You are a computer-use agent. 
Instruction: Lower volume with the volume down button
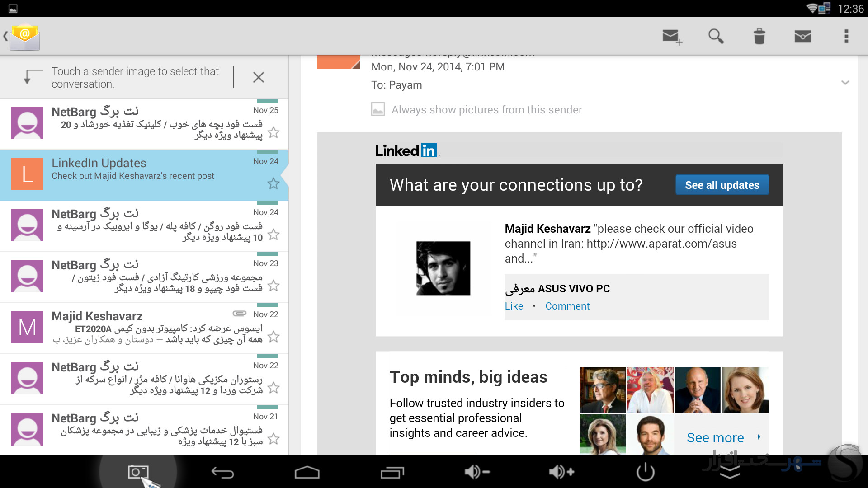point(477,472)
